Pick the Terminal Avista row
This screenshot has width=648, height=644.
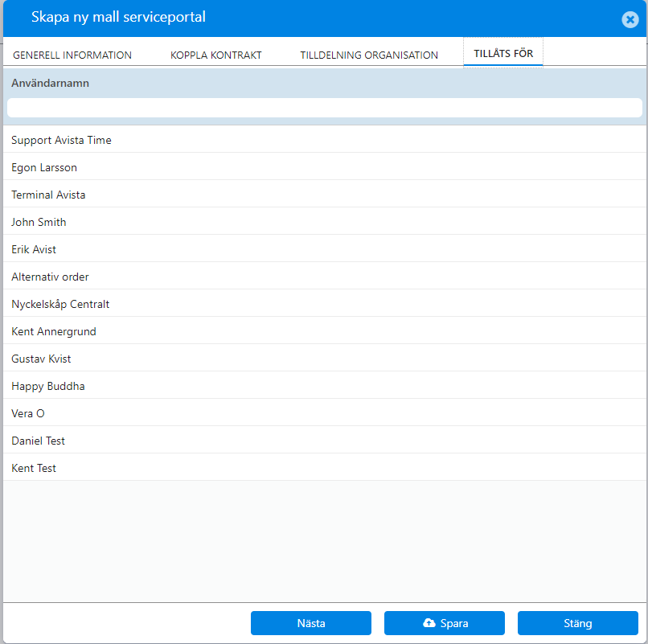325,195
